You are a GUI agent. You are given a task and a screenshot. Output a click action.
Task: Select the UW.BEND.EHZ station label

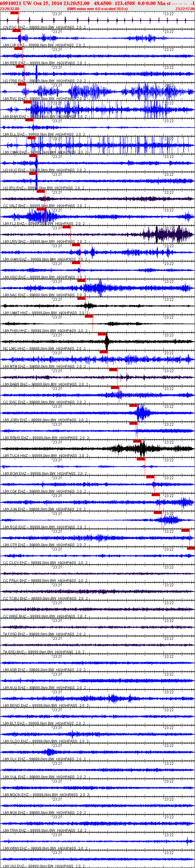point(46,706)
